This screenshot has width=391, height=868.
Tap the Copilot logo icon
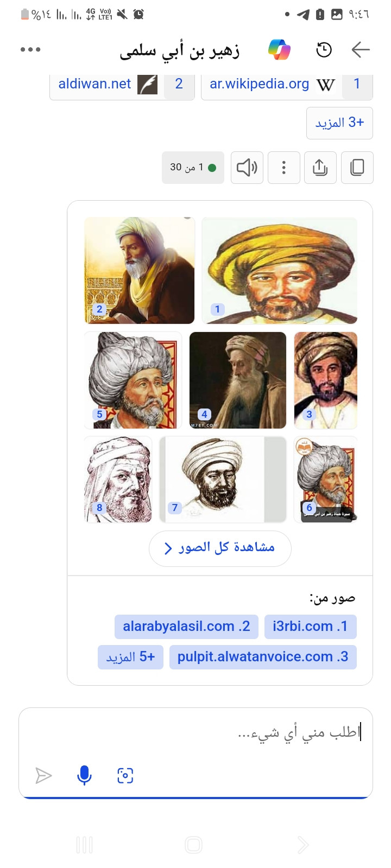(280, 50)
